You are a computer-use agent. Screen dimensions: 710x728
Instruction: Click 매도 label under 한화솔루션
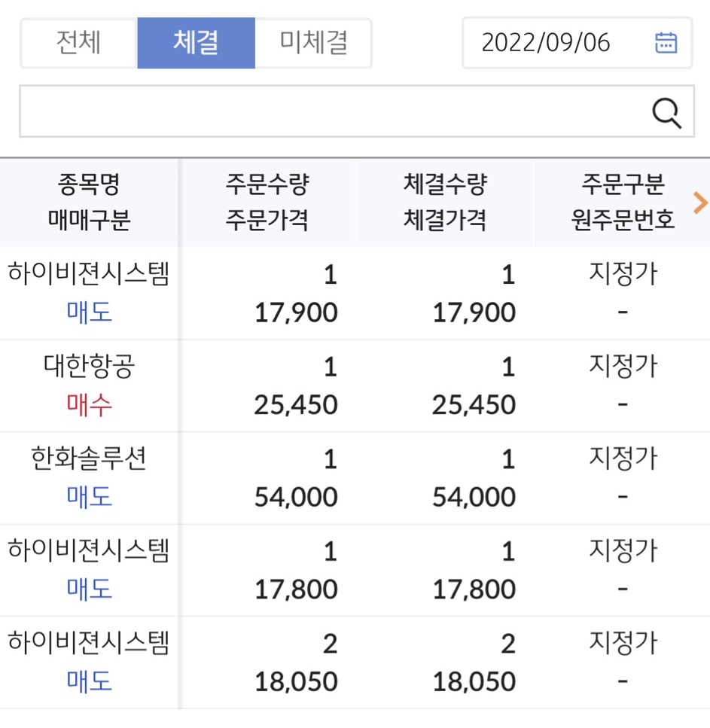point(89,497)
